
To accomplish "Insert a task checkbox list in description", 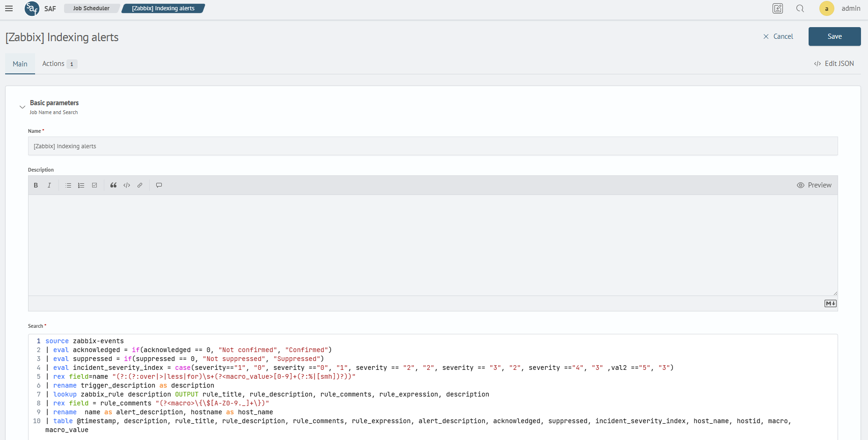I will (94, 185).
